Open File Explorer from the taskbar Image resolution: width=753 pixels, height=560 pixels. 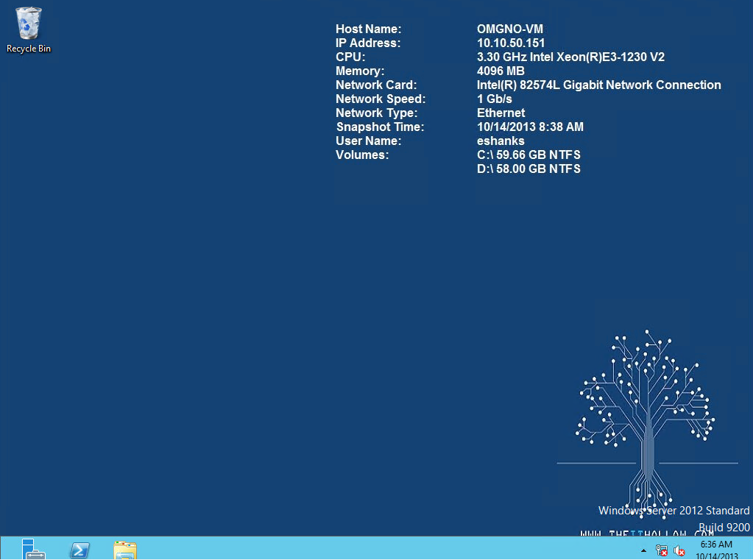pos(124,550)
